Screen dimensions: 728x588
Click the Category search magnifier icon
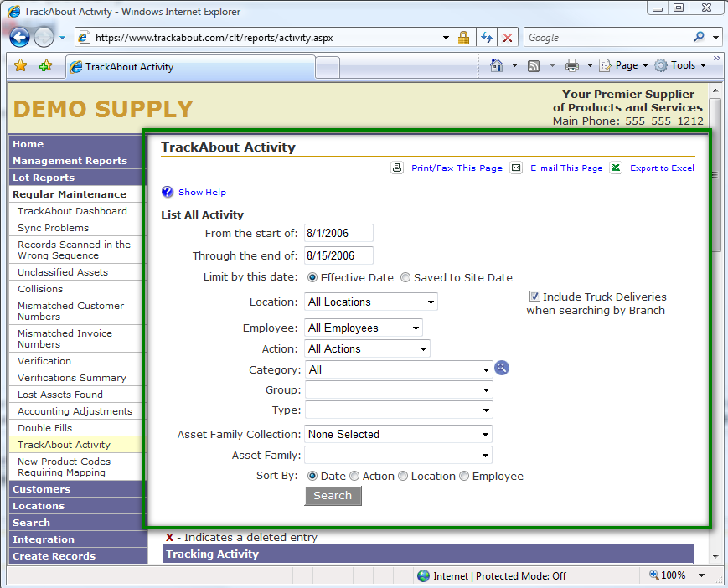point(502,368)
